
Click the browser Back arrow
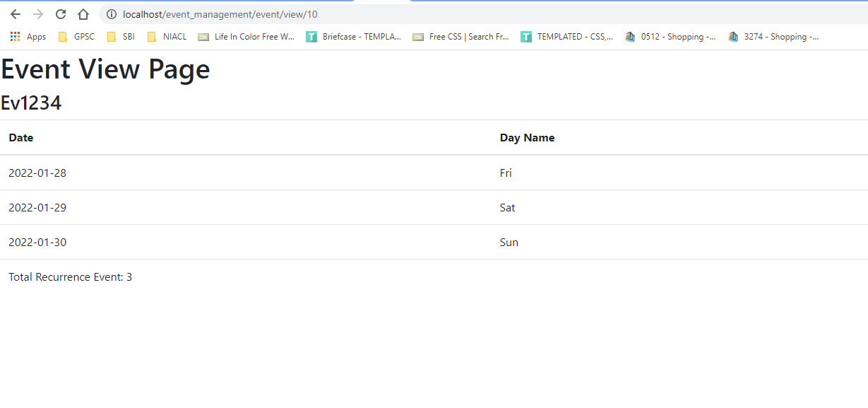(x=16, y=14)
